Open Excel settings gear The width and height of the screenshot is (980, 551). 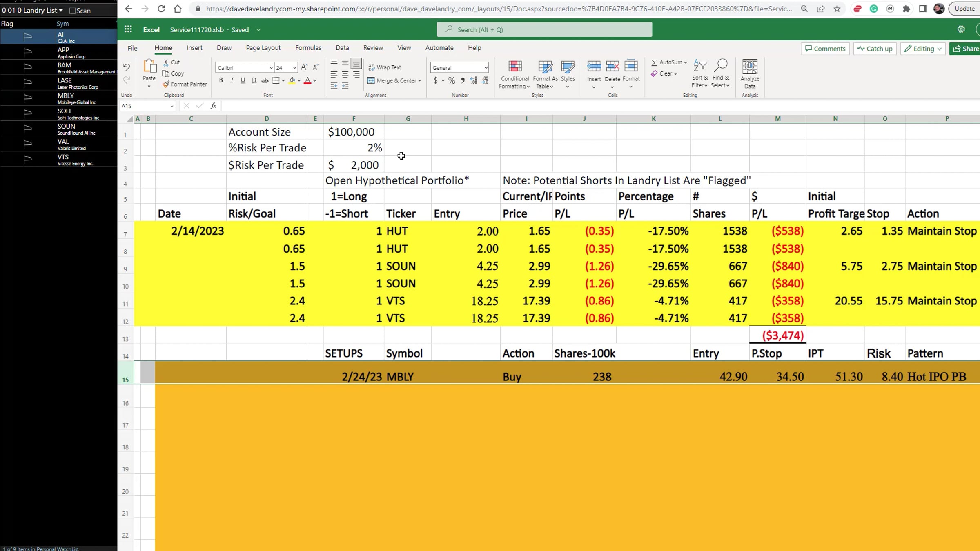click(x=961, y=29)
